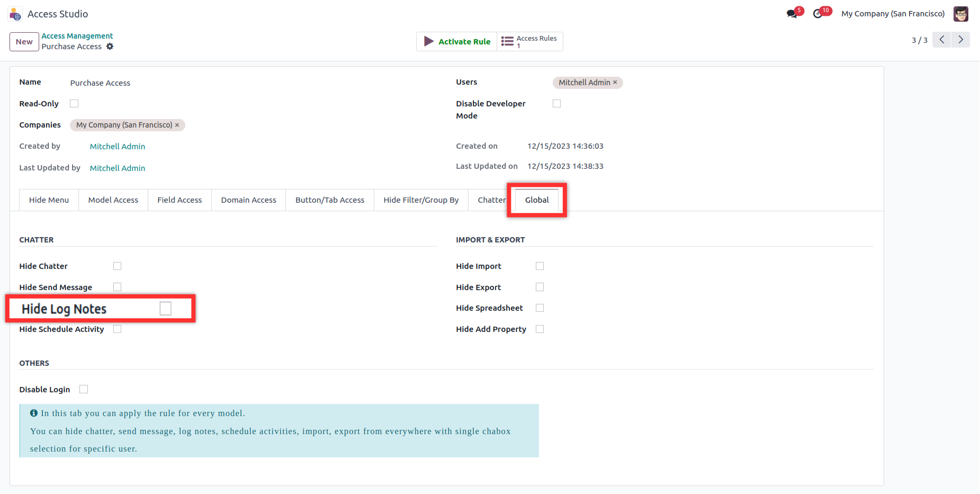Remove My Company (San Francisco) company tag

coord(177,125)
